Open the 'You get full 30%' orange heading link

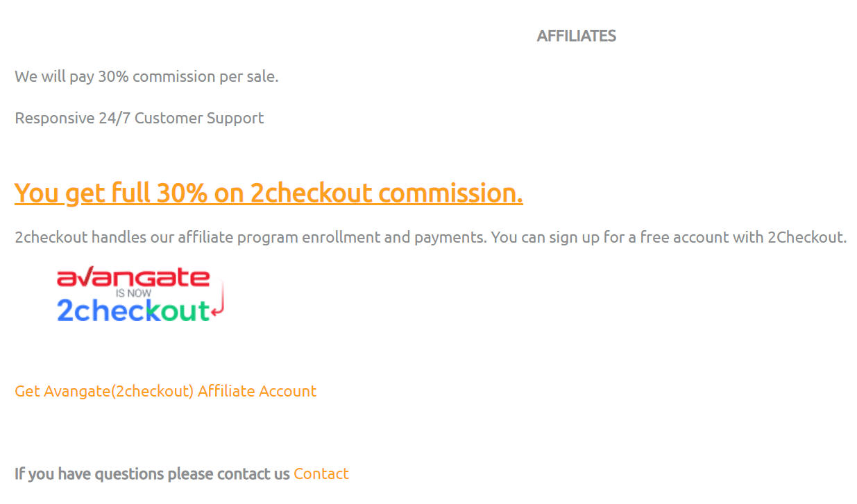coord(269,193)
